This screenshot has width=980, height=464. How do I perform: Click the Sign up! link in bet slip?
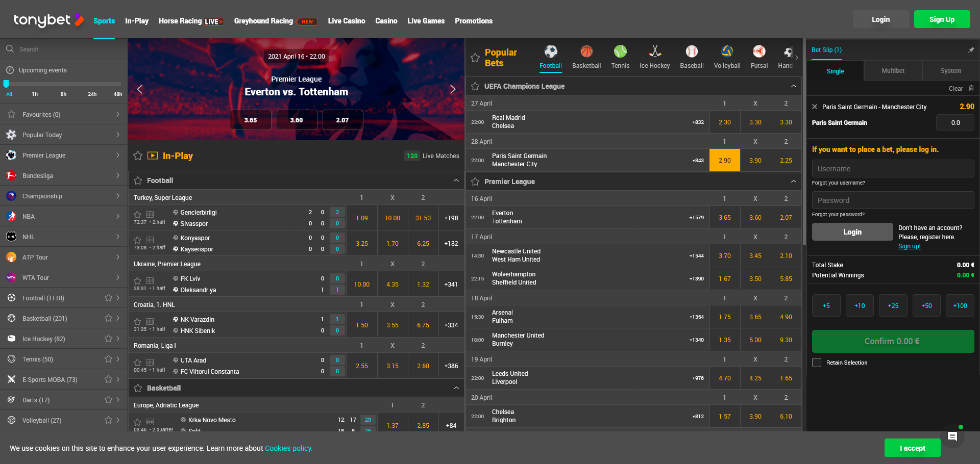coord(910,246)
